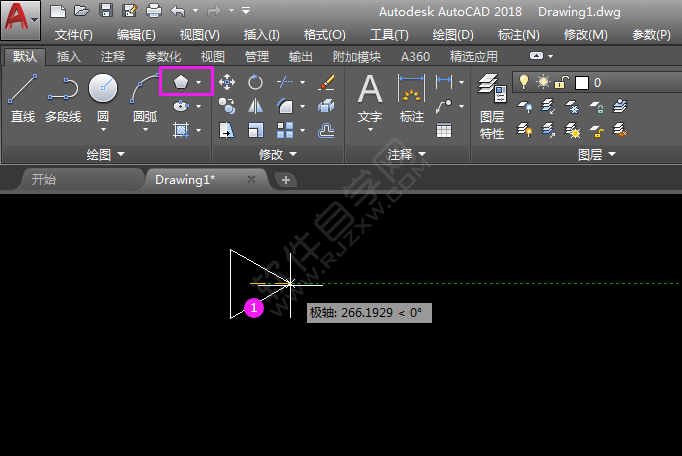The height and width of the screenshot is (456, 682).
Task: Switch to the 参数化 ribbon tab
Action: (163, 57)
